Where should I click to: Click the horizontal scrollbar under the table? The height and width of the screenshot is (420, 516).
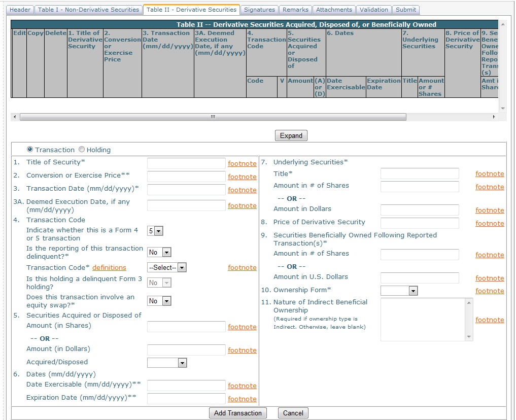click(213, 117)
